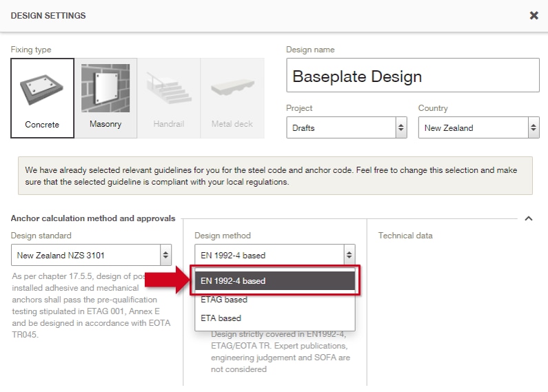548x392 pixels.
Task: Click the DESIGN SETTINGS dialog title
Action: pyautogui.click(x=48, y=16)
